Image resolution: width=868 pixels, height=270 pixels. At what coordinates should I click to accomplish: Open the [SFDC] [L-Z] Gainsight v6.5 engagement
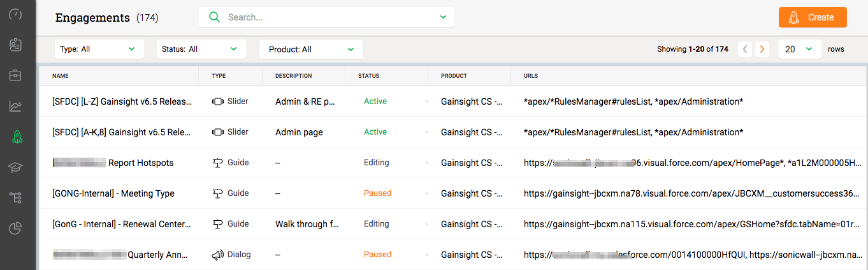pyautogui.click(x=122, y=101)
